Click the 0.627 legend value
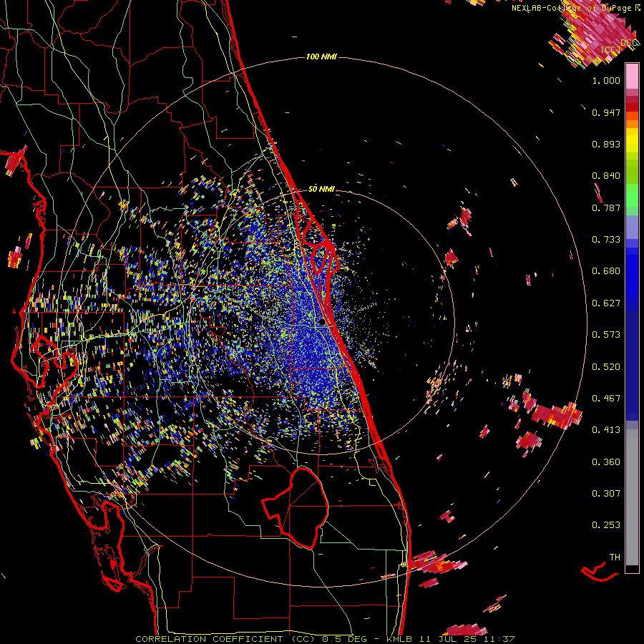Image resolution: width=644 pixels, height=644 pixels. click(606, 303)
